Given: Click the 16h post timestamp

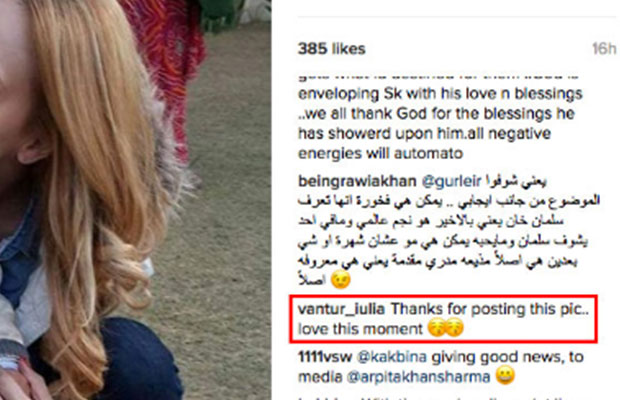Looking at the screenshot, I should 604,49.
